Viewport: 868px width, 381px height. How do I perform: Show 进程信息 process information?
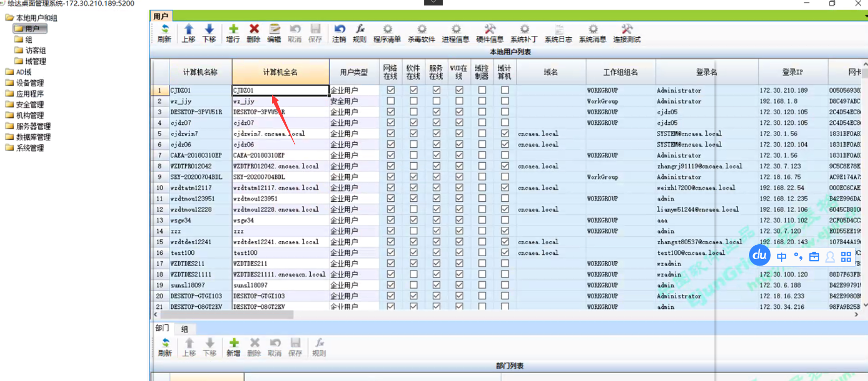pos(456,33)
